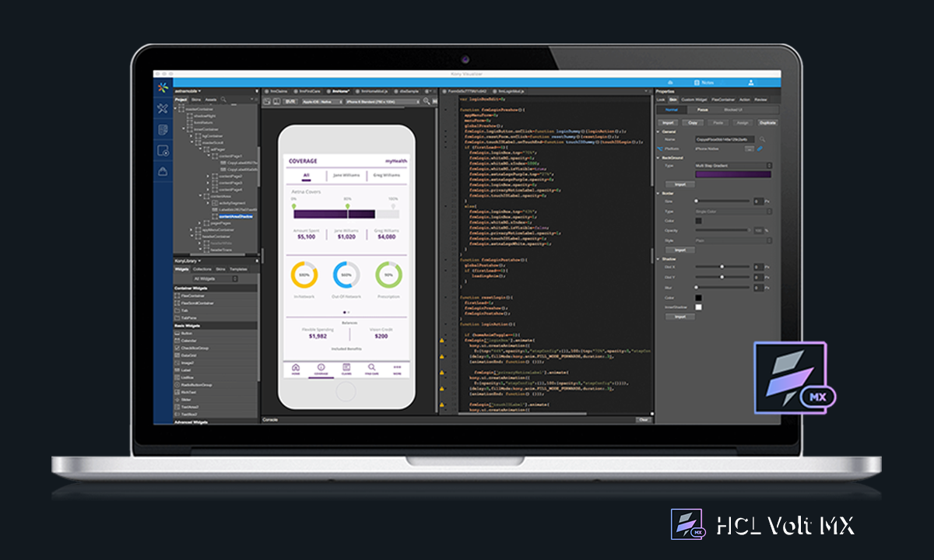Click the purple gradient background swatch
The height and width of the screenshot is (560, 934).
click(733, 175)
